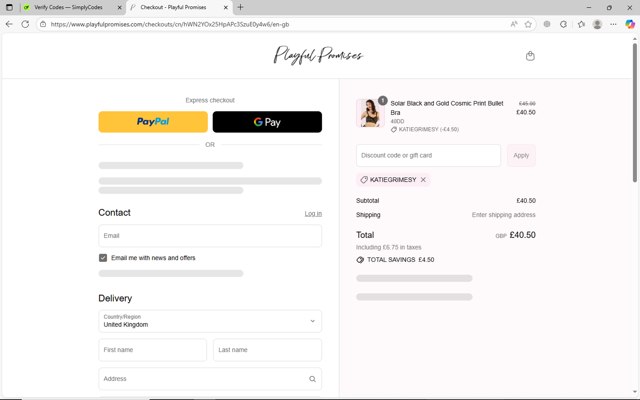Viewport: 640px width, 400px height.
Task: View site information lock icon
Action: pos(43,24)
